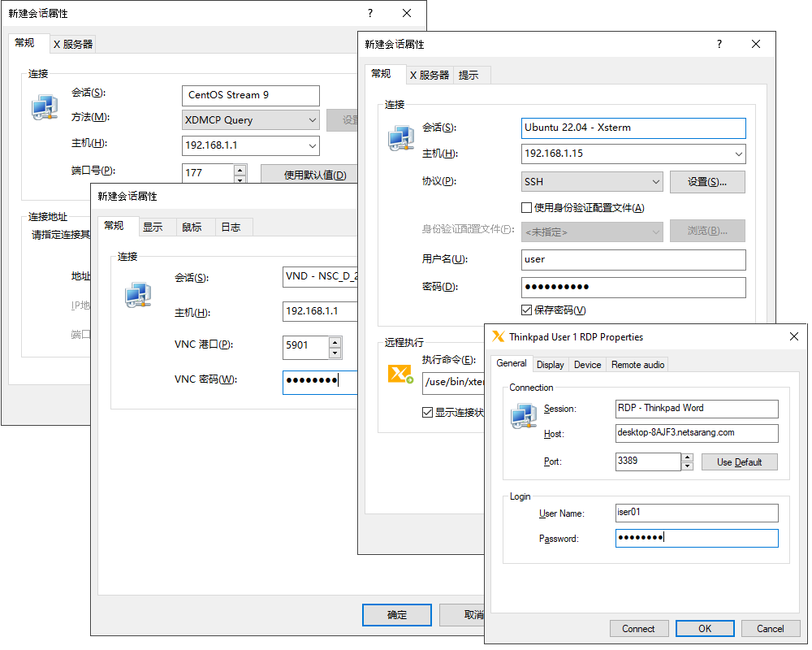
Task: Click the CentOS port number 177 field
Action: (x=208, y=173)
